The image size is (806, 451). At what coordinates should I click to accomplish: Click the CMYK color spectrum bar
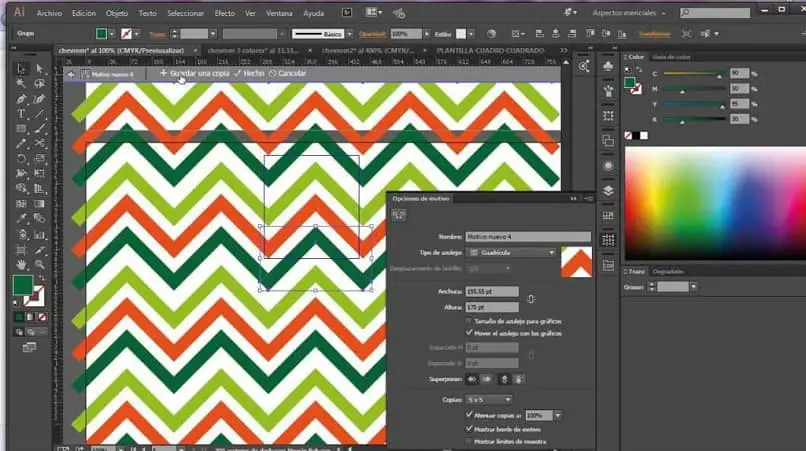click(713, 203)
